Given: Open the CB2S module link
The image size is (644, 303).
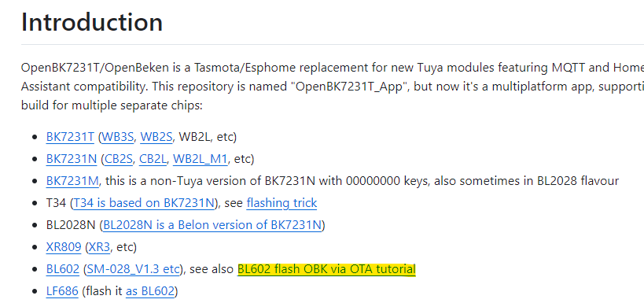Looking at the screenshot, I should [x=119, y=159].
